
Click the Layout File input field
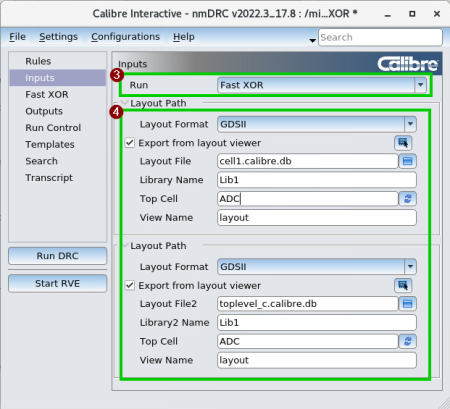pyautogui.click(x=307, y=161)
